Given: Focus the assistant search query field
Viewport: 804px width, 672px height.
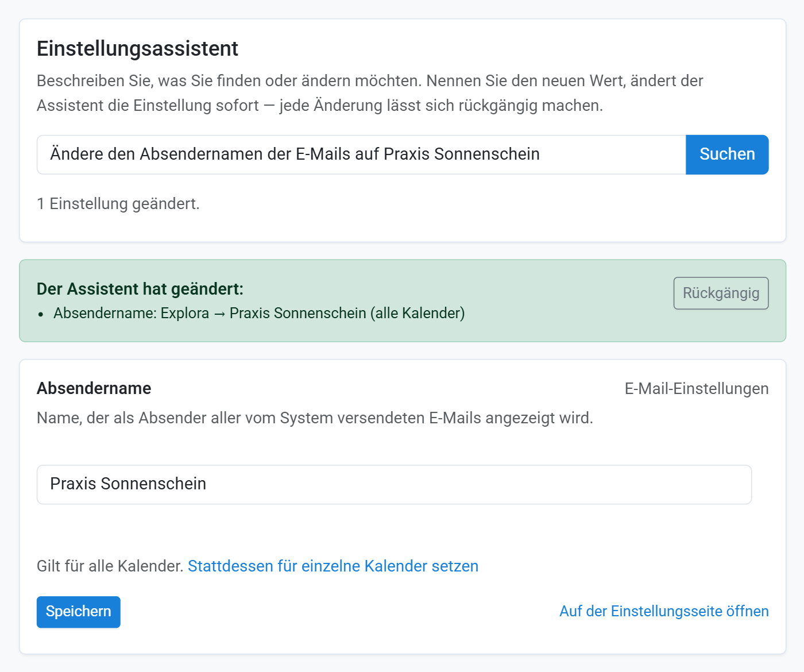Looking at the screenshot, I should tap(361, 155).
